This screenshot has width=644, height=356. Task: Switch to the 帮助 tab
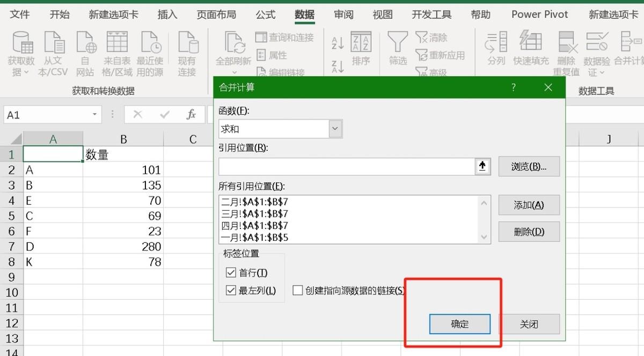coord(480,14)
